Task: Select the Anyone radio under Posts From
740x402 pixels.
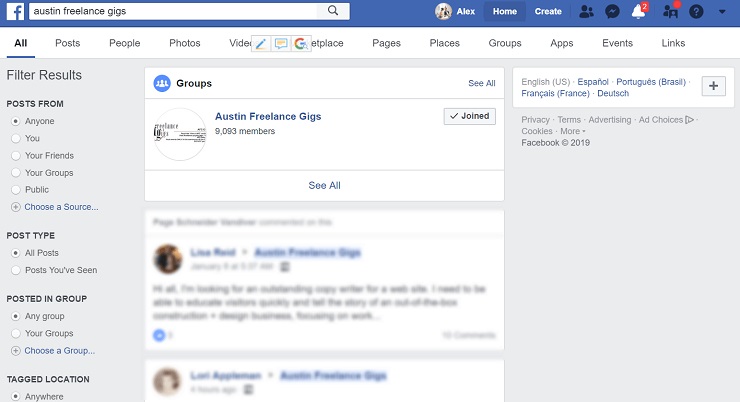Action: pos(16,121)
